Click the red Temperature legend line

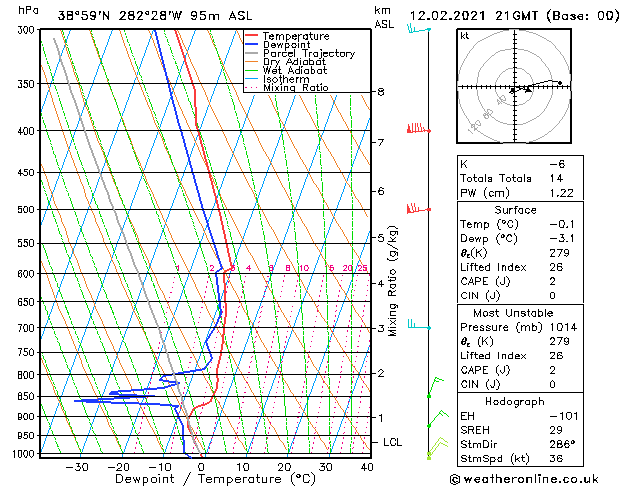coord(252,36)
